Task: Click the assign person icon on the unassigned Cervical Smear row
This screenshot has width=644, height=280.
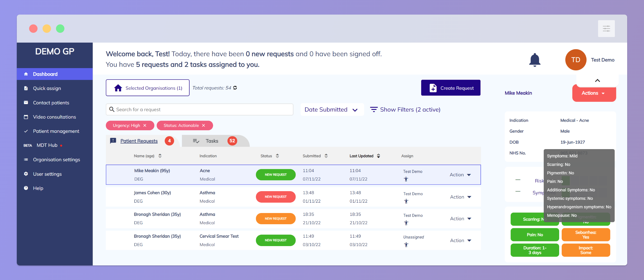Action: (x=406, y=245)
